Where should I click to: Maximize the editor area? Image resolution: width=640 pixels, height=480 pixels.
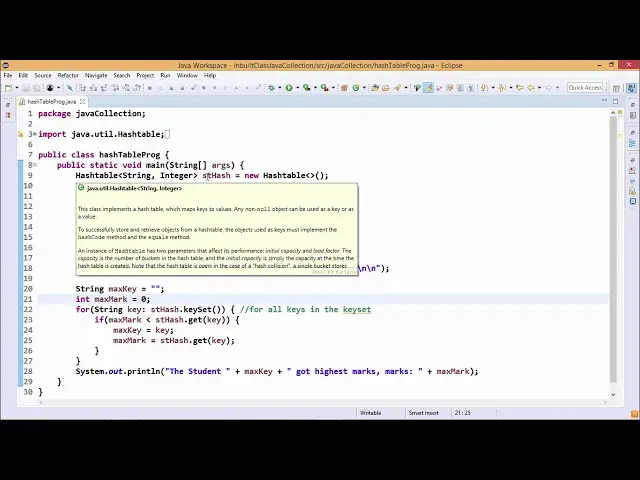coord(615,101)
